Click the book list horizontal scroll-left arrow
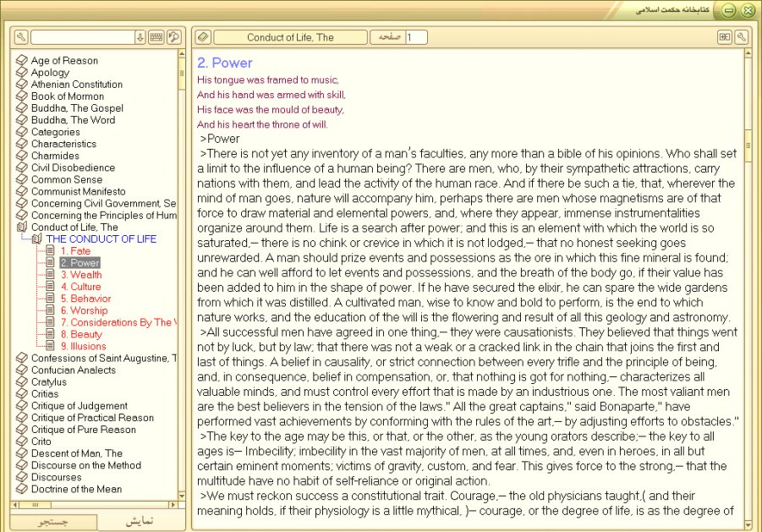The width and height of the screenshot is (762, 532). [15, 504]
